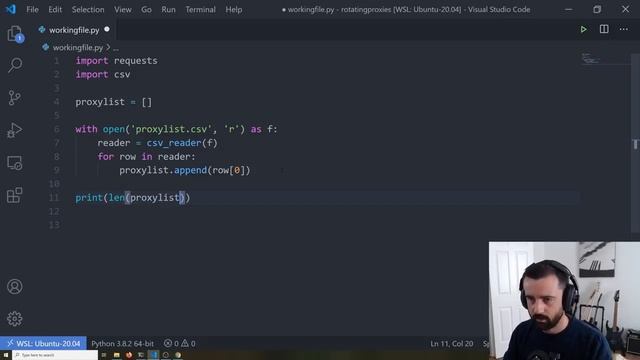
Task: Click the 'open' function on line 6
Action: coord(114,129)
